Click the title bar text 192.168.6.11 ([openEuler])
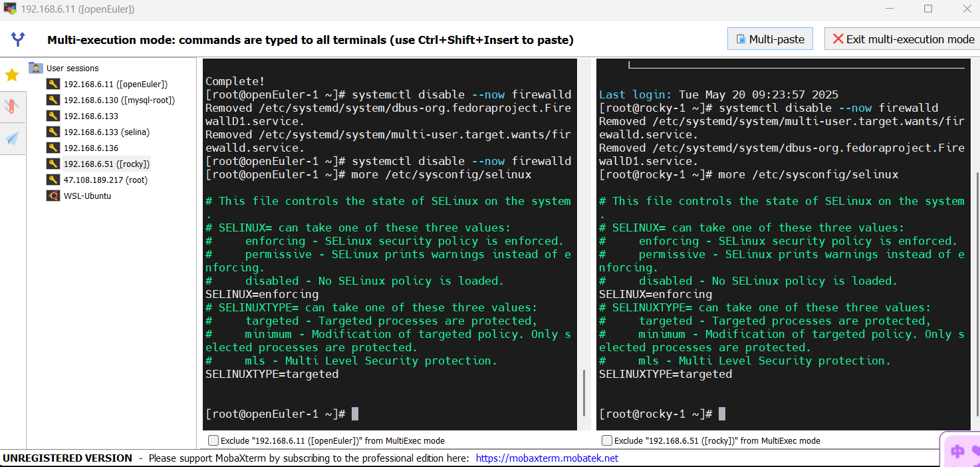The height and width of the screenshot is (467, 980). click(77, 9)
